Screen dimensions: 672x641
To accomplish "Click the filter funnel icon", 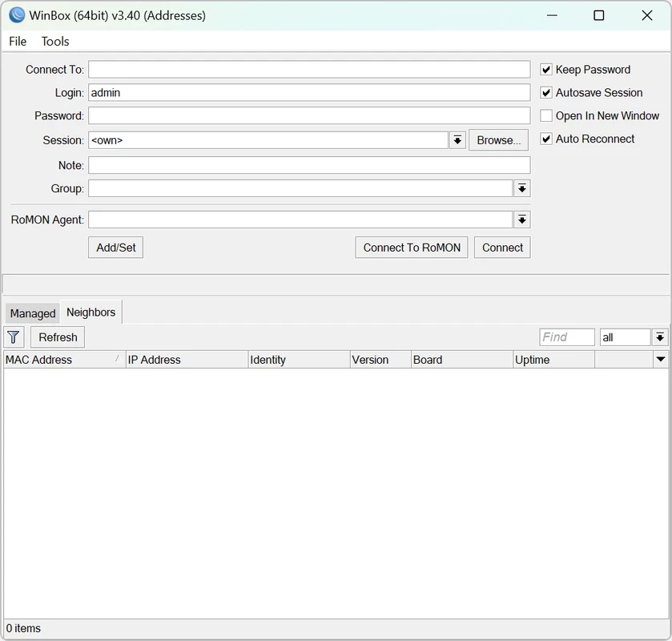I will pos(14,337).
